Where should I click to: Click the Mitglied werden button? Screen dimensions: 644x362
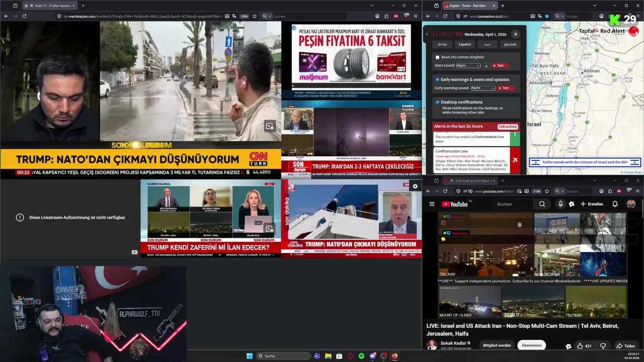[x=497, y=345]
